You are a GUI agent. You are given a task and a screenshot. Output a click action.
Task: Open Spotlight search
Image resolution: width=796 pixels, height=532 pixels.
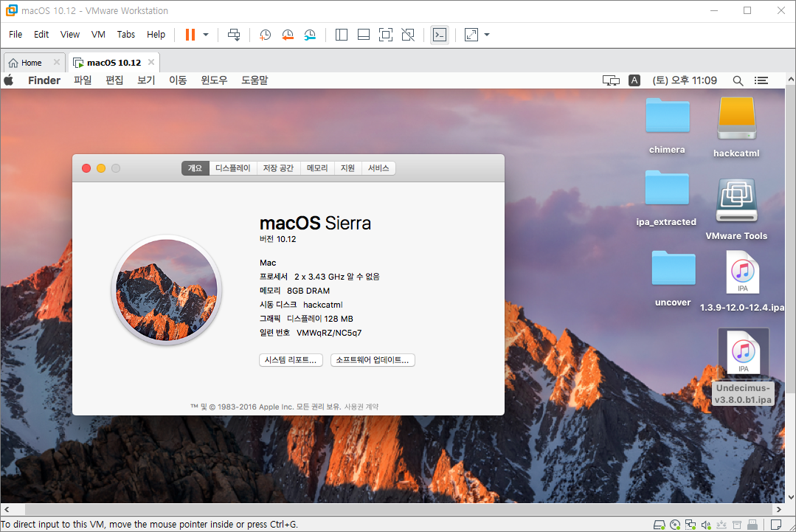[738, 80]
